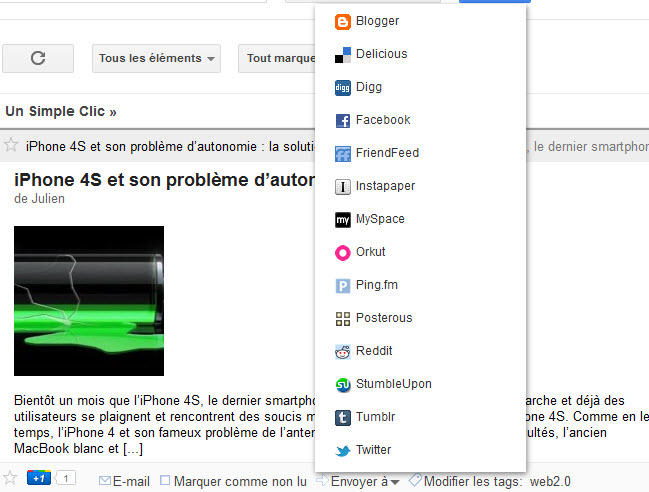Screen dimensions: 649x492
Task: Star the item in the collapsed header row
Action: coord(11,145)
